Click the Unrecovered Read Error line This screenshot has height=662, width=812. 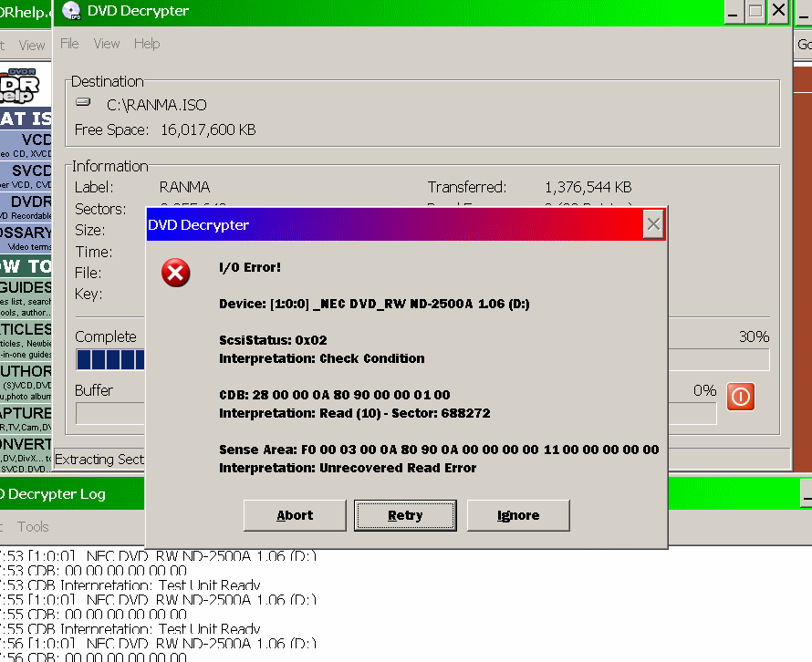click(x=348, y=468)
